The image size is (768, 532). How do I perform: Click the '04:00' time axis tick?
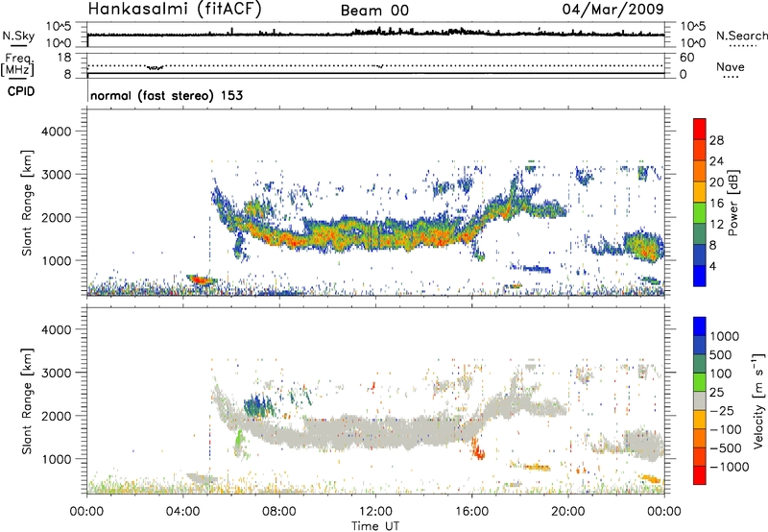(182, 512)
